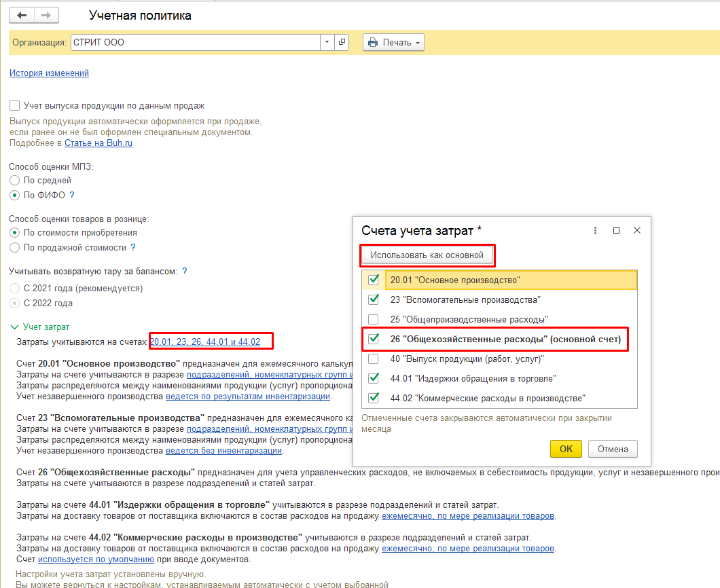Open ежемесячно link in the 44.02 paragraph
Screen dimensions: 720x588
tap(468, 549)
